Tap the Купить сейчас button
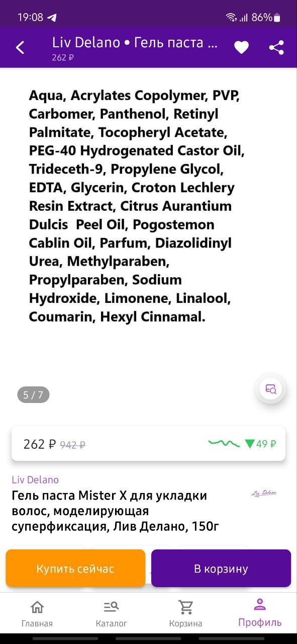This screenshot has width=297, height=644. pos(75,569)
